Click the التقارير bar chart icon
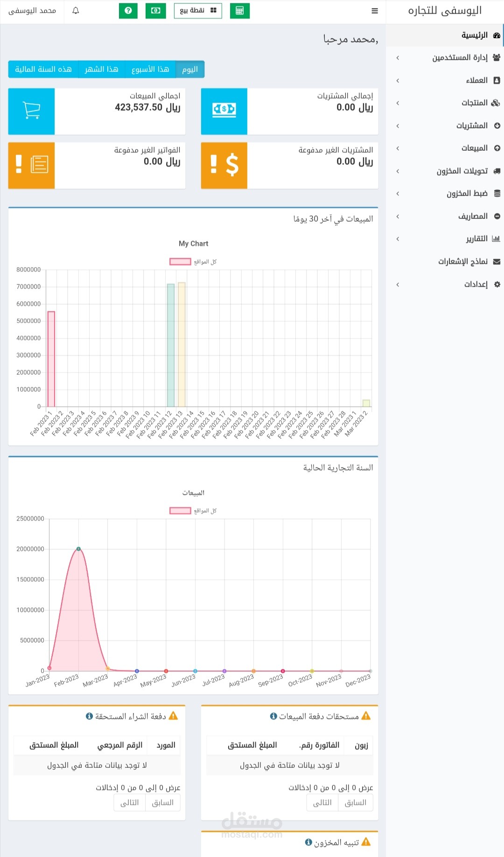Screen dimensions: 504x857 (496, 239)
